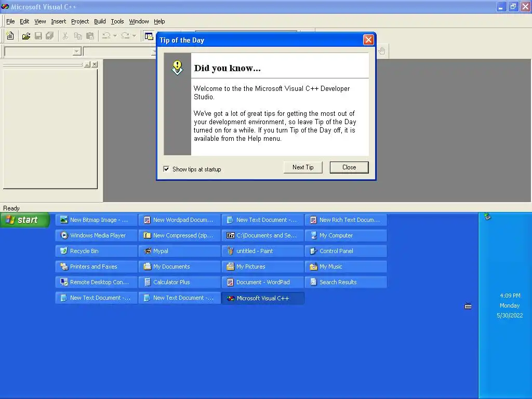Click the second WizardBar combo box field
Screen dimensions: 532x399
[119, 51]
